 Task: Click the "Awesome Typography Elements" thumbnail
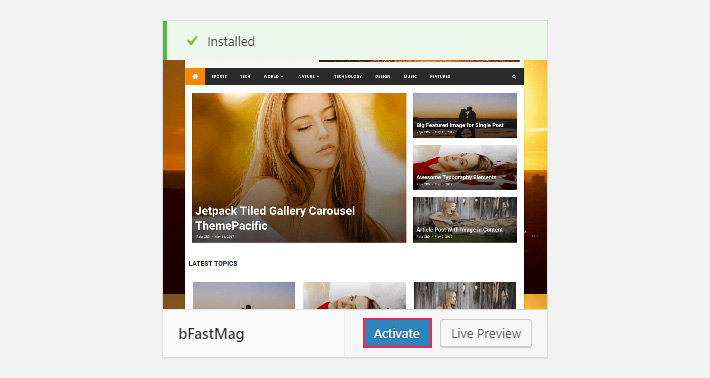[465, 167]
